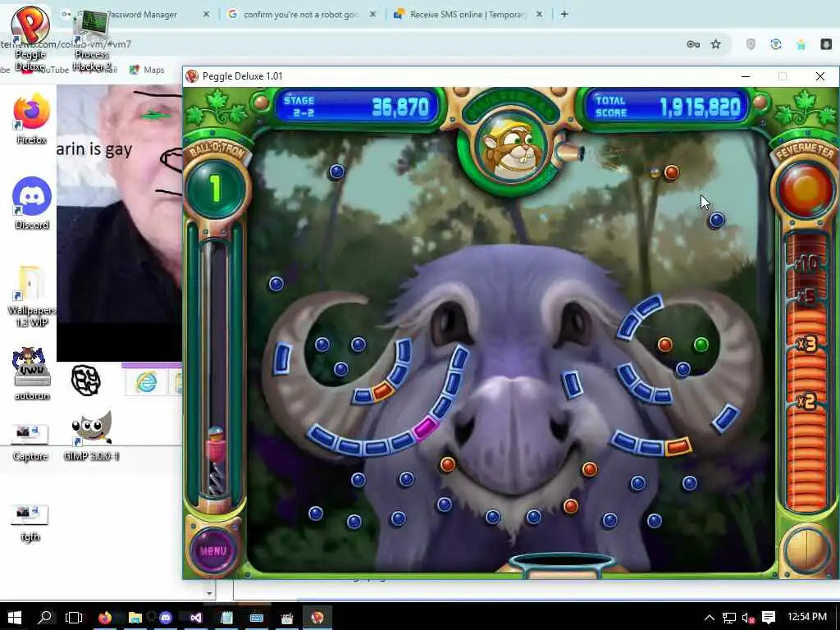The height and width of the screenshot is (630, 840).
Task: Open File Explorer from the taskbar
Action: point(135,618)
